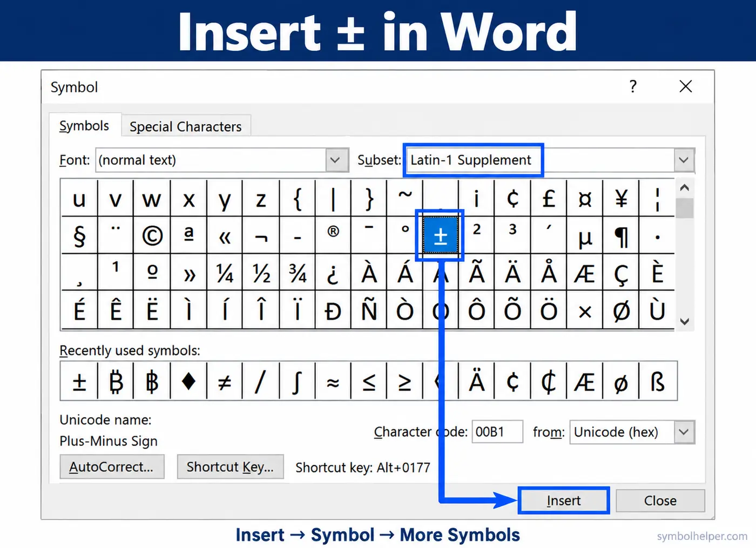
Task: Pick the sharp s ß recent symbol
Action: (658, 382)
